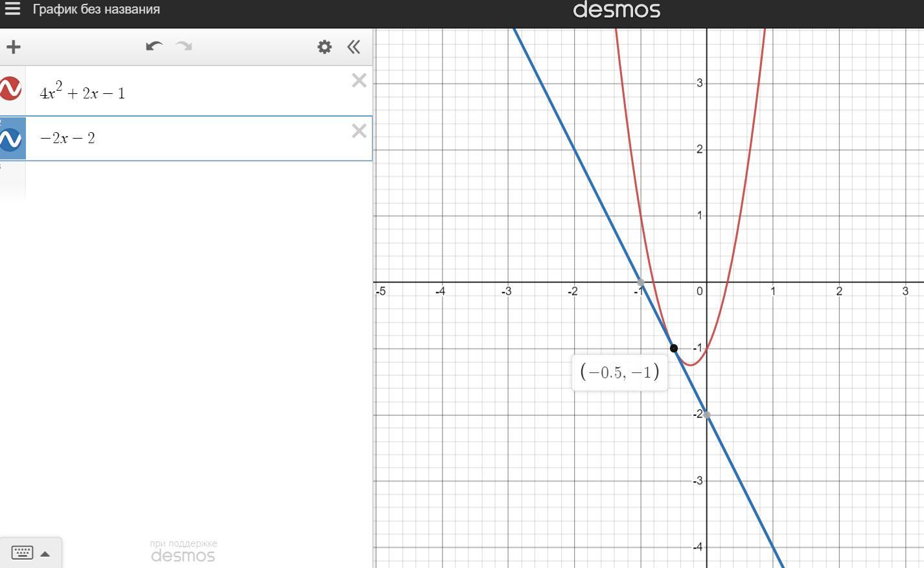Image resolution: width=924 pixels, height=568 pixels.
Task: Click the (−0.5, −1) coordinate label
Action: coord(620,372)
